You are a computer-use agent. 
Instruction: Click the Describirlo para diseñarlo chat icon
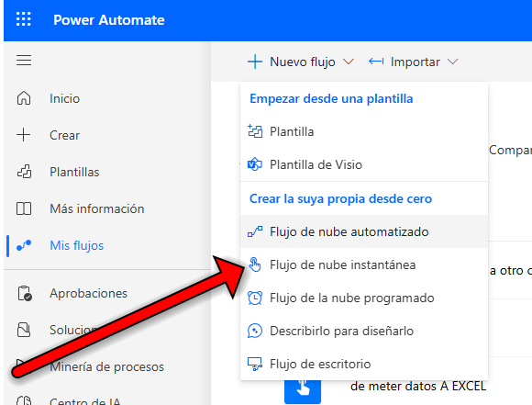(255, 331)
